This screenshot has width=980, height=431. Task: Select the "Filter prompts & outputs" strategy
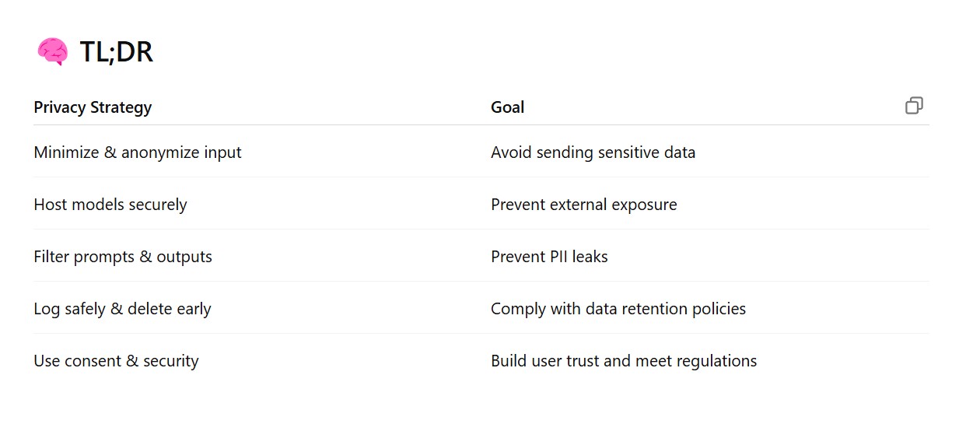click(123, 257)
